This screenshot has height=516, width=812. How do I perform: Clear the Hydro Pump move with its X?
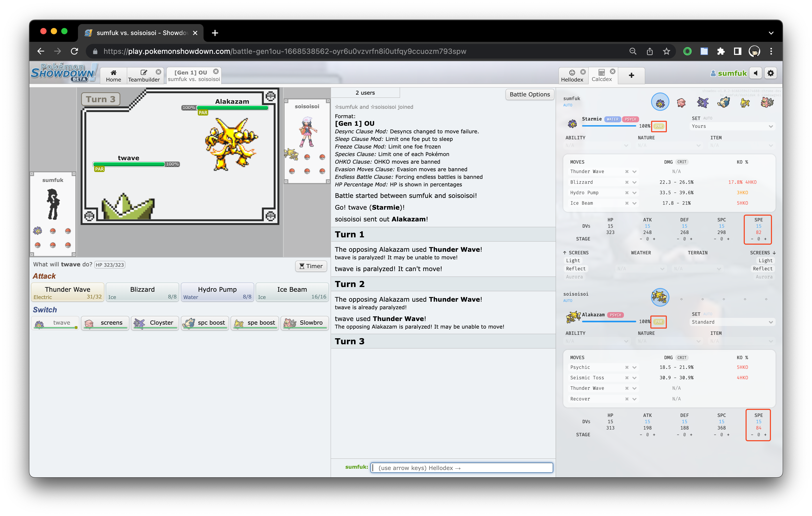tap(627, 193)
